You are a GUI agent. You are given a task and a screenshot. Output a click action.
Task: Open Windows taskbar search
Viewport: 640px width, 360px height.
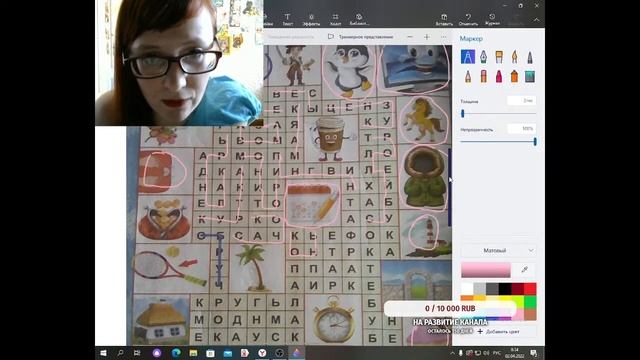pyautogui.click(x=120, y=353)
